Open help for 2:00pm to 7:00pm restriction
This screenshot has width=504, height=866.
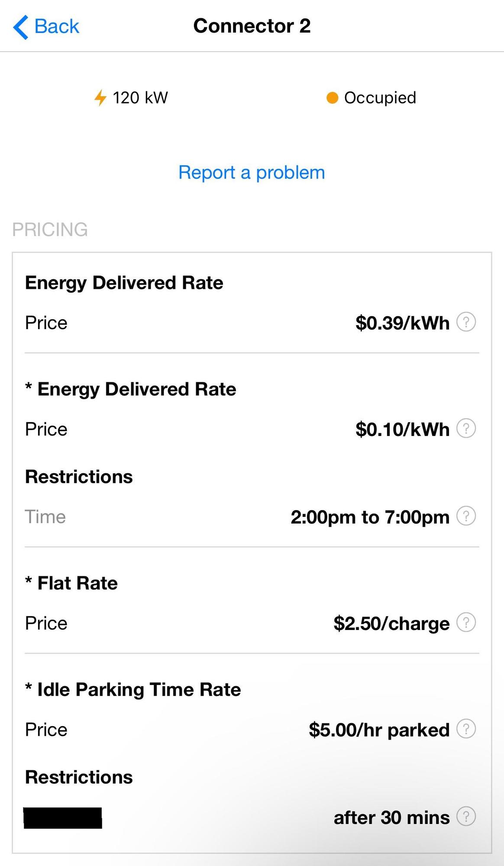[x=466, y=516]
